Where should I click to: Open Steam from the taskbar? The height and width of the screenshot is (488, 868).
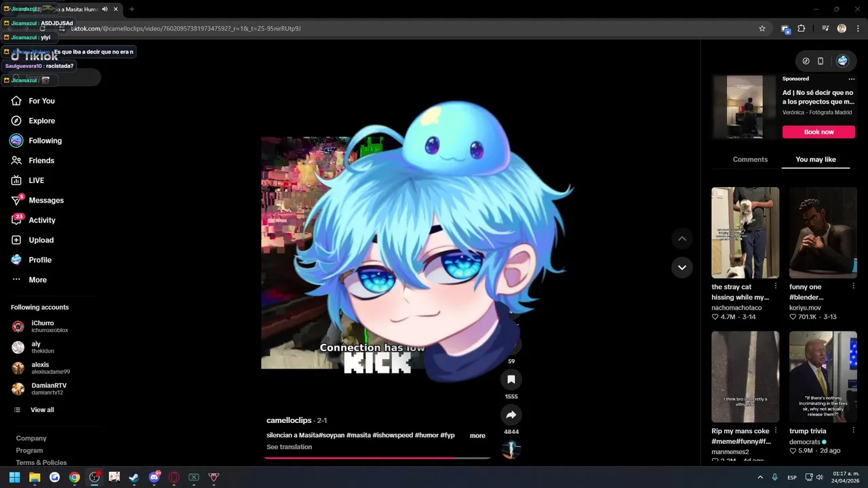pyautogui.click(x=134, y=477)
